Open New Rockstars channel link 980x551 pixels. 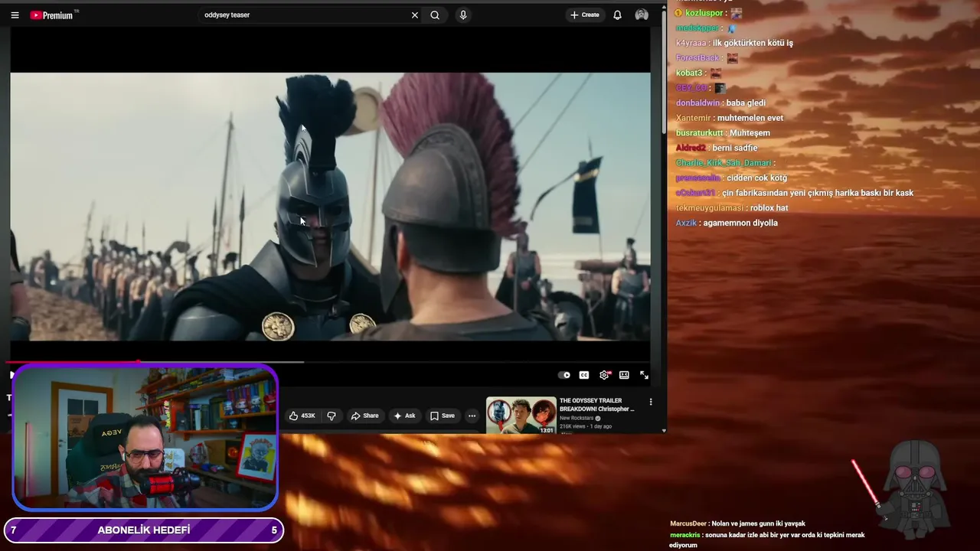(x=577, y=418)
